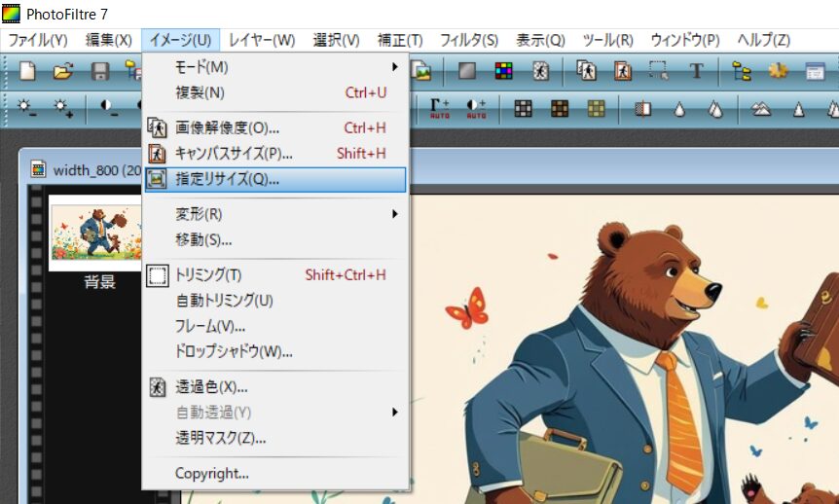
Task: Open the 表示(Q) menu
Action: pos(540,40)
